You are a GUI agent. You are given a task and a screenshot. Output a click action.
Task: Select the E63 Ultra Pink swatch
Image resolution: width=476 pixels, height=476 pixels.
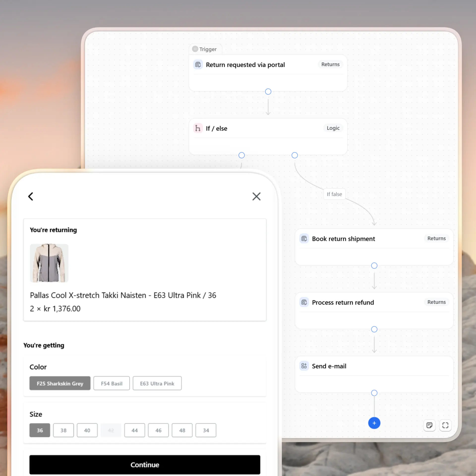tap(157, 383)
